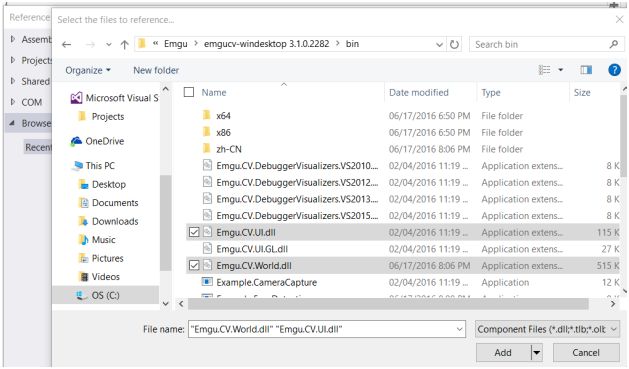
Task: Go back with the left arrow button
Action: (x=67, y=45)
